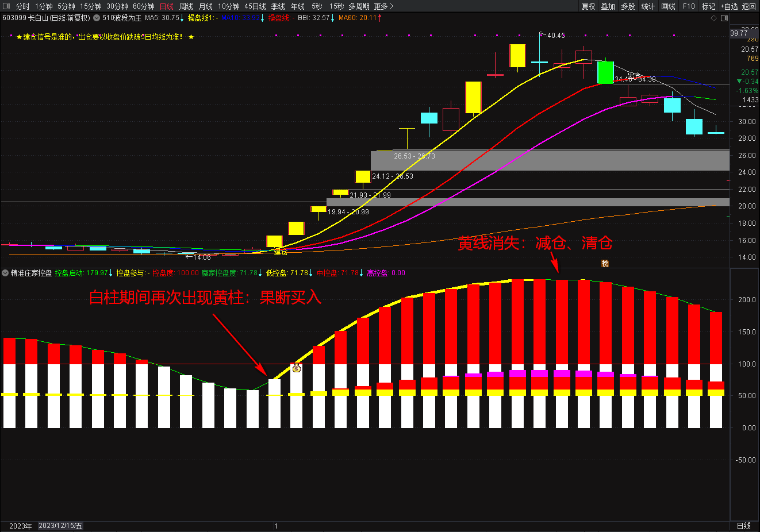Screen dimensions: 760x532
Task: Click 返回 to go back
Action: point(749,6)
